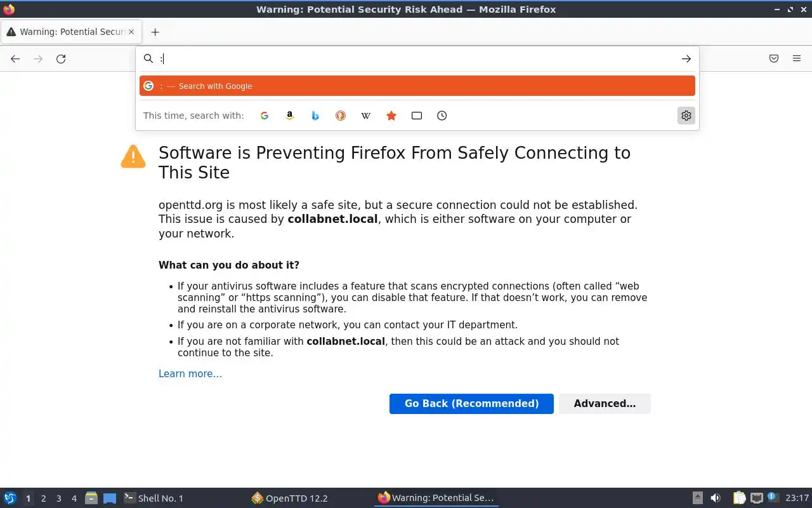Search with Amazon from the one-off icons
This screenshot has height=508, width=812.
click(x=290, y=116)
